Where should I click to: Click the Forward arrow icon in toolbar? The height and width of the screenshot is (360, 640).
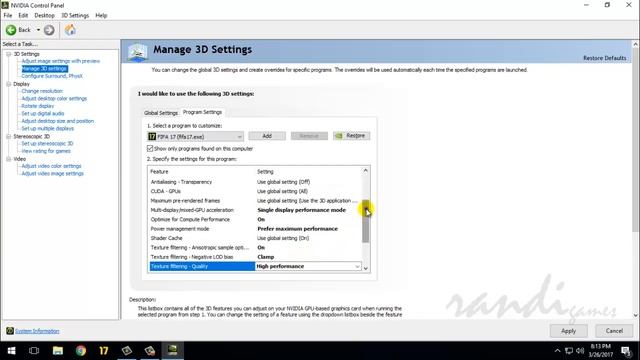click(x=49, y=30)
